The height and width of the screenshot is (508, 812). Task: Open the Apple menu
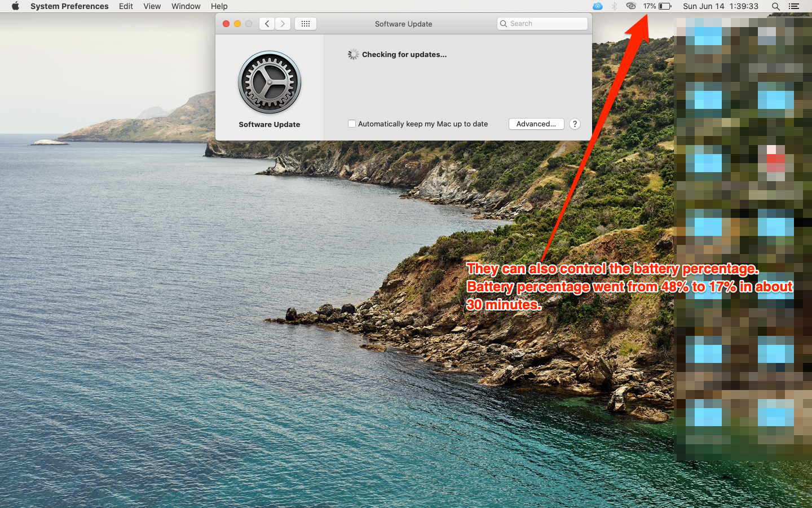pos(15,6)
